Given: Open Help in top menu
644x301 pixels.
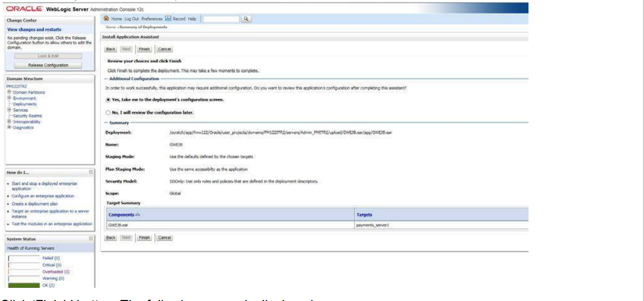Looking at the screenshot, I should click(x=192, y=19).
